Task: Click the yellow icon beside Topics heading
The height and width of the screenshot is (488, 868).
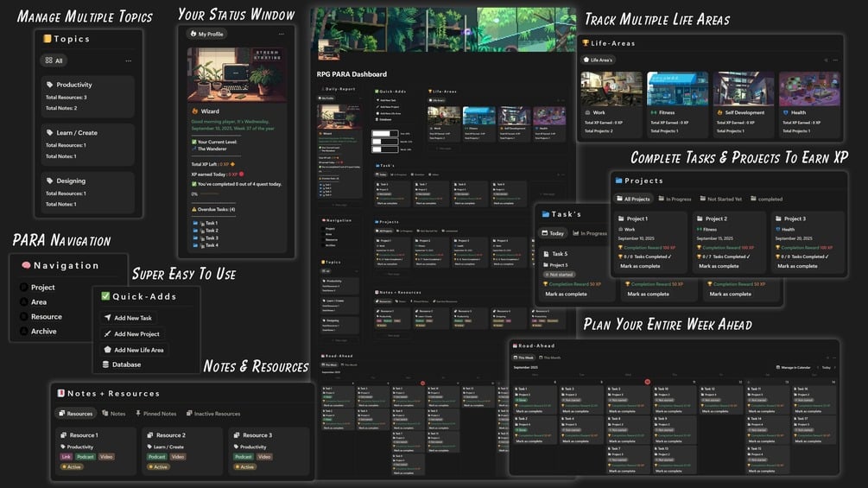Action: pyautogui.click(x=47, y=39)
